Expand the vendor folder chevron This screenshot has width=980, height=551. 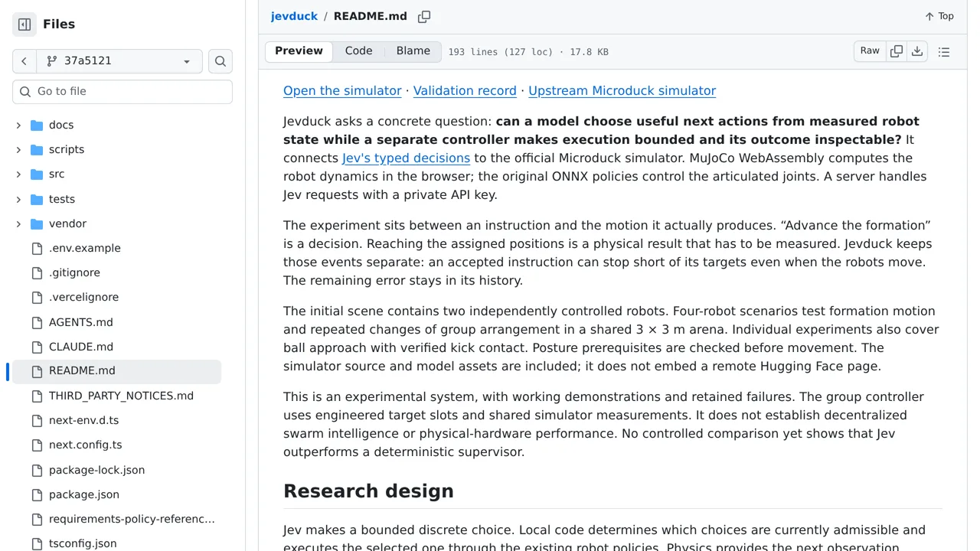(x=18, y=224)
